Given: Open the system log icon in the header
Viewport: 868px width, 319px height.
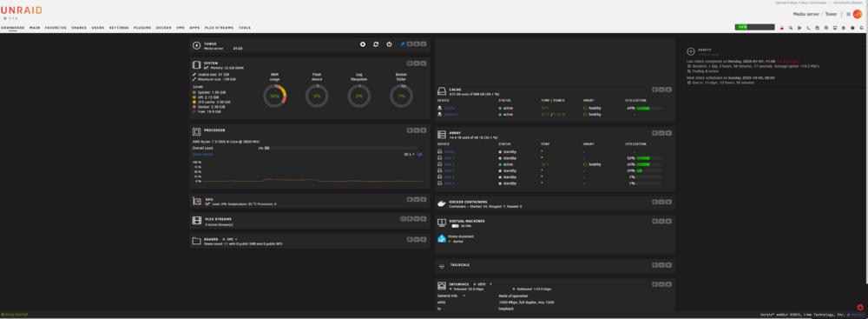Looking at the screenshot, I should [x=843, y=28].
